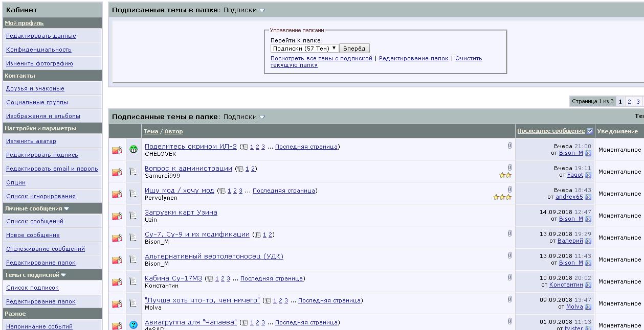Open Изображения и альбомы in sidebar
The height and width of the screenshot is (330, 644).
(43, 116)
